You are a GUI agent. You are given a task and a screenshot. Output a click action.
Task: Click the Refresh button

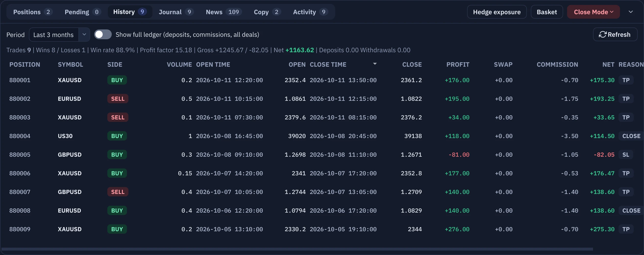pyautogui.click(x=615, y=35)
